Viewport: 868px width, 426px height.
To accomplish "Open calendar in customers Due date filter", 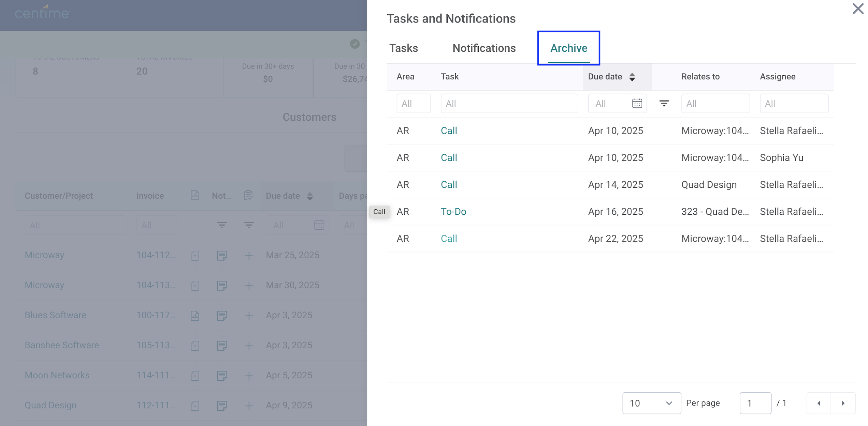I will [319, 225].
